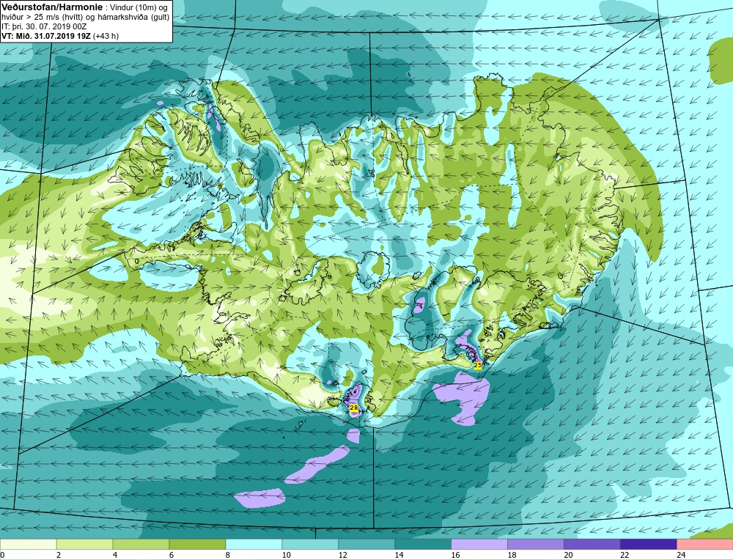
Task: Click the legend scale label '0'
Action: pos(3,555)
